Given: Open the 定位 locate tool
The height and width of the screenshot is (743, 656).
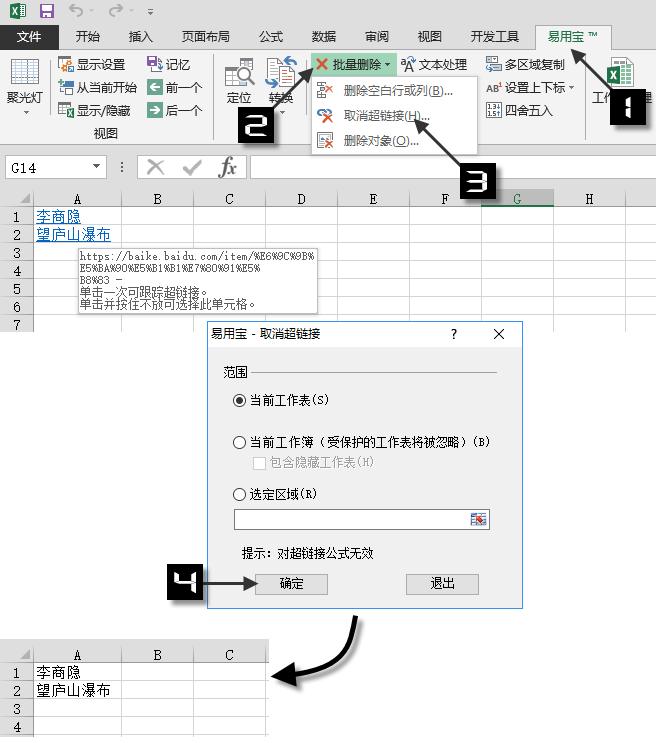Looking at the screenshot, I should pos(239,81).
